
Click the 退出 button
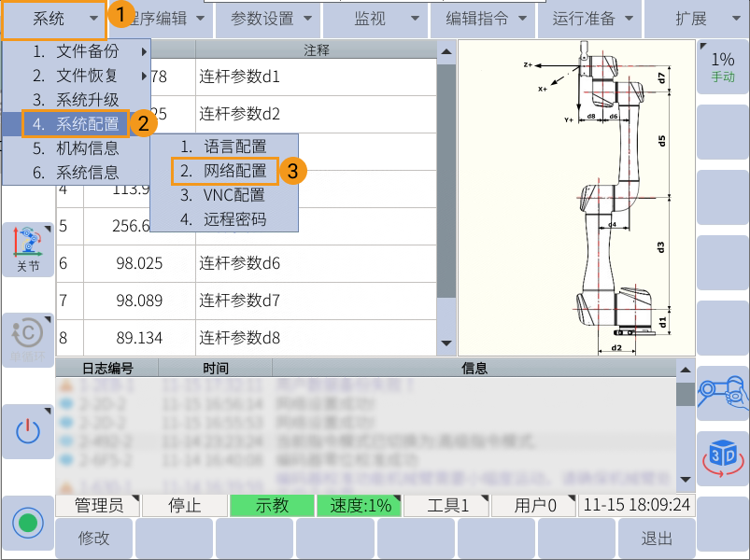pos(657,539)
